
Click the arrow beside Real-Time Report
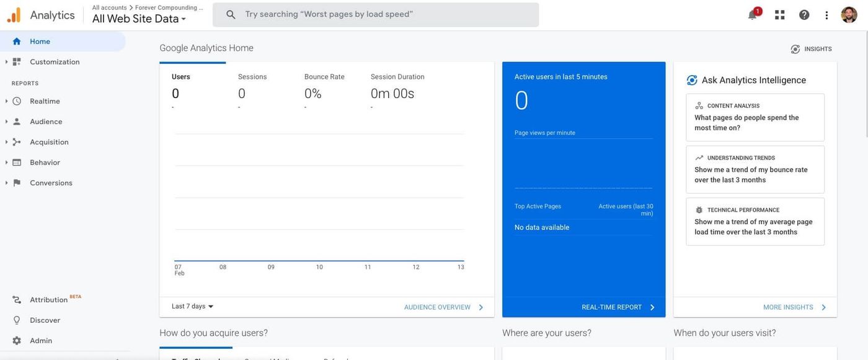point(652,307)
